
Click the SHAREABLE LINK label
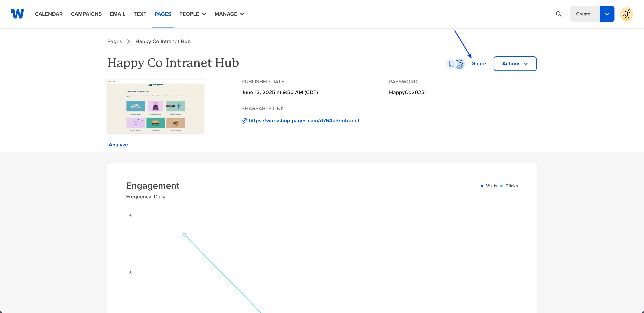coord(262,109)
